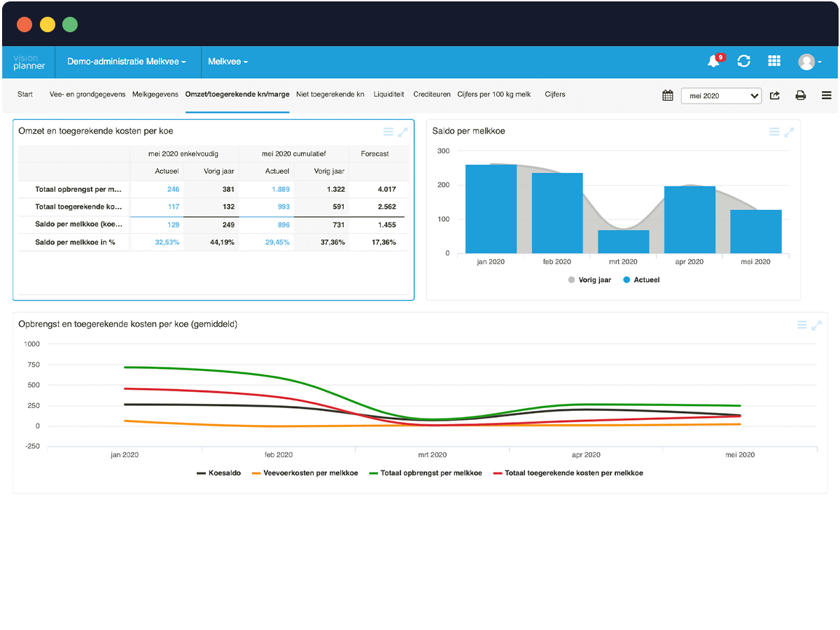Open widget menu of Opbrengst en toegerekende kosten chart
This screenshot has width=840, height=630.
pos(802,325)
